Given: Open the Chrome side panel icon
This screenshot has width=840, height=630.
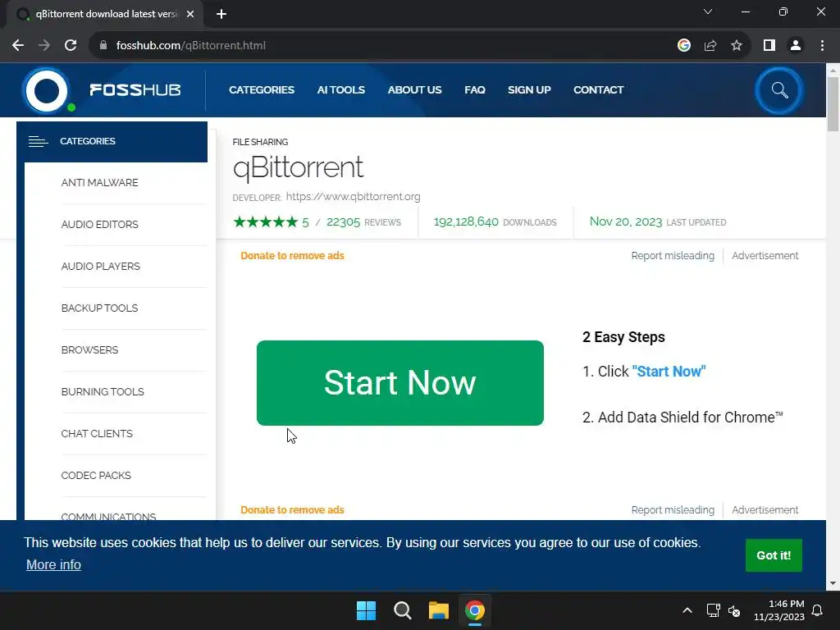Looking at the screenshot, I should pyautogui.click(x=769, y=46).
